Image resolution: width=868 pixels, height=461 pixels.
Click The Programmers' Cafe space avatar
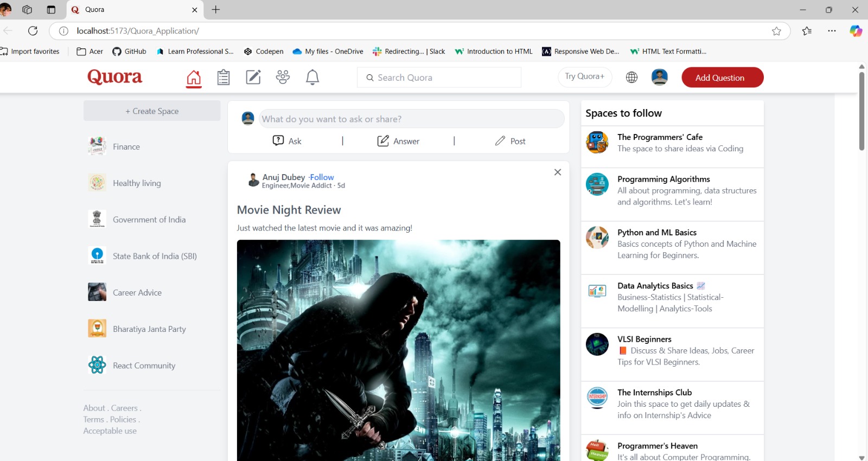coord(597,143)
